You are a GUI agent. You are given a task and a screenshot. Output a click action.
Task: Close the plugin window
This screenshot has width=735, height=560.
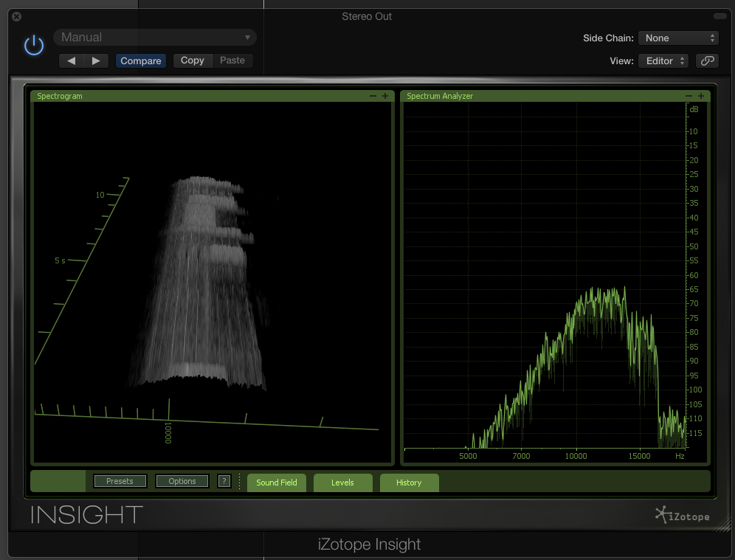(x=16, y=17)
